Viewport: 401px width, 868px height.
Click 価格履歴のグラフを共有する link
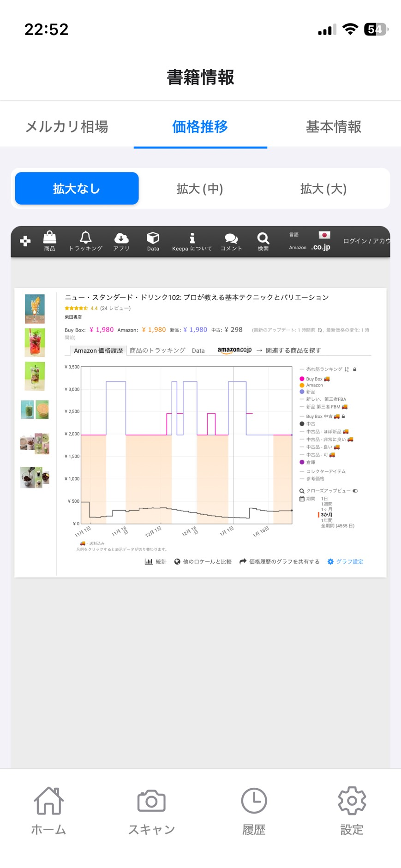tap(284, 561)
